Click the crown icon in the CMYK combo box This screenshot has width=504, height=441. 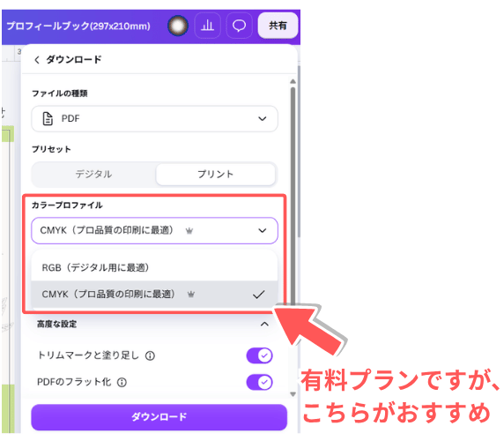click(189, 230)
